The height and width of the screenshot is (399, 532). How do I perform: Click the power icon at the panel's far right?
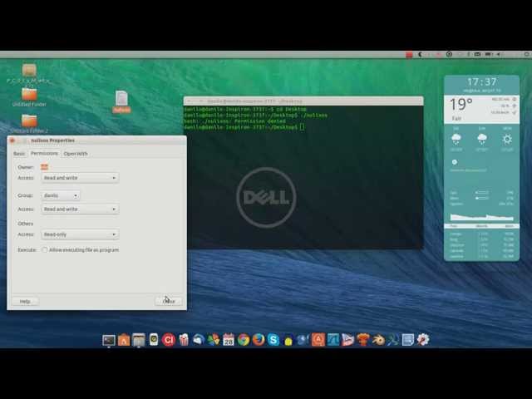coord(527,54)
